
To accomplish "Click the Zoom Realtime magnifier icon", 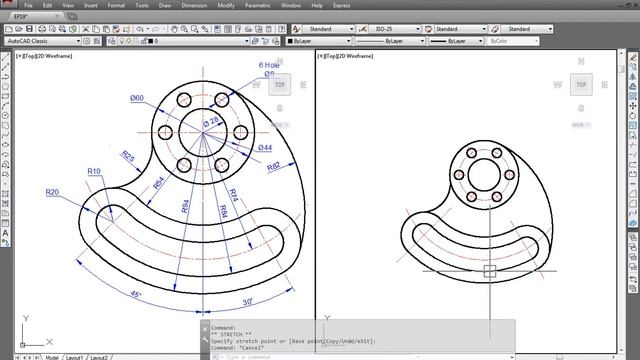I will [x=184, y=29].
